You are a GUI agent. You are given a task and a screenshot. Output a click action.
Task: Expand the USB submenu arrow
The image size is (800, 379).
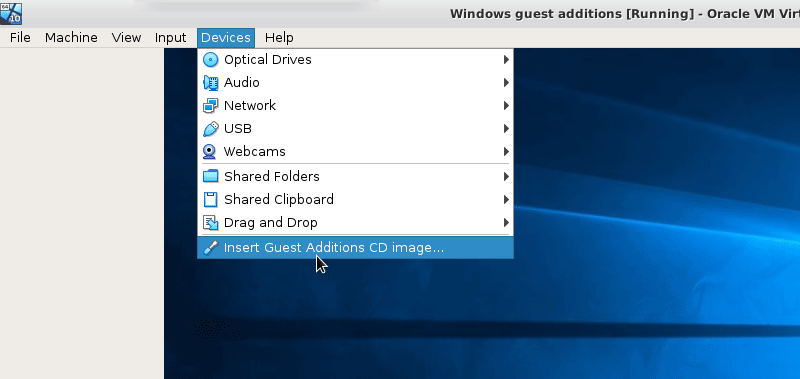[x=506, y=129]
